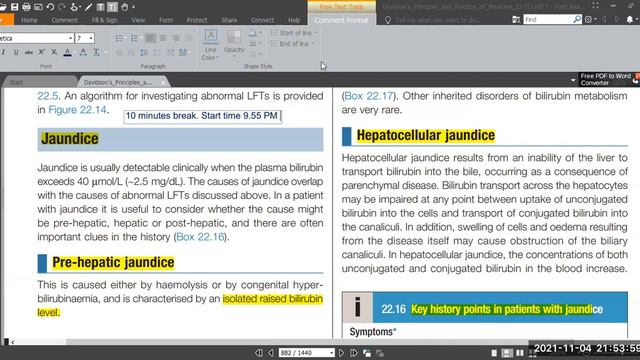Go to the last page button
Viewport: 640px width, 360px height.
(x=354, y=353)
